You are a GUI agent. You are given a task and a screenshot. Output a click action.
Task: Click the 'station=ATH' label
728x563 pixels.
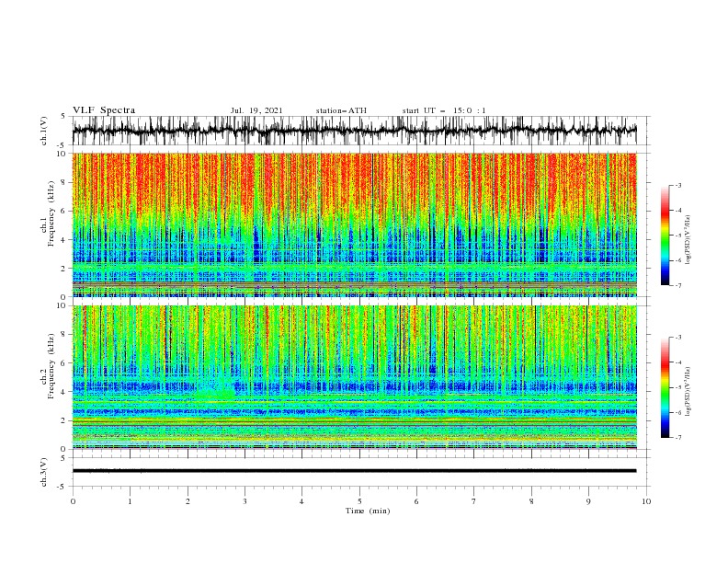(x=341, y=110)
